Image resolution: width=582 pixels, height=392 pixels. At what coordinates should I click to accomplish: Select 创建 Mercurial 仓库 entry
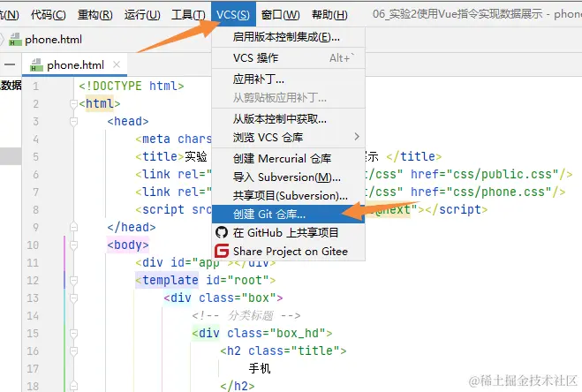(x=289, y=159)
